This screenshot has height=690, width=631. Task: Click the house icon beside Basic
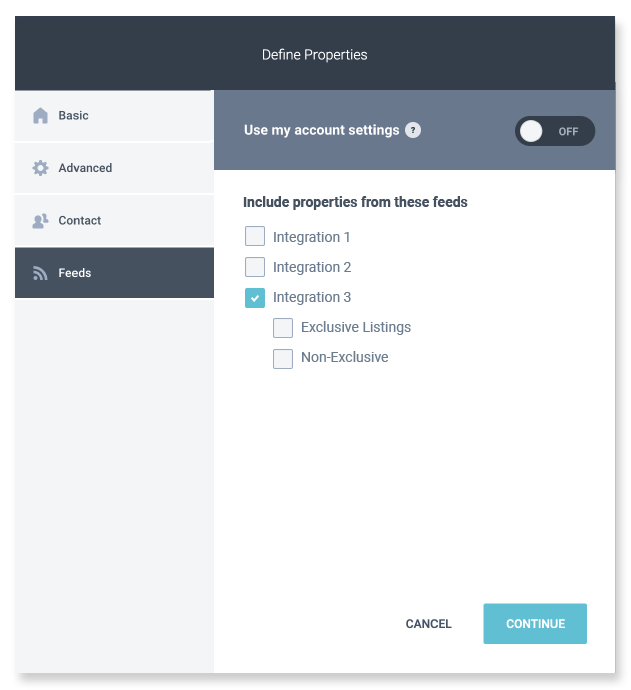click(x=40, y=116)
